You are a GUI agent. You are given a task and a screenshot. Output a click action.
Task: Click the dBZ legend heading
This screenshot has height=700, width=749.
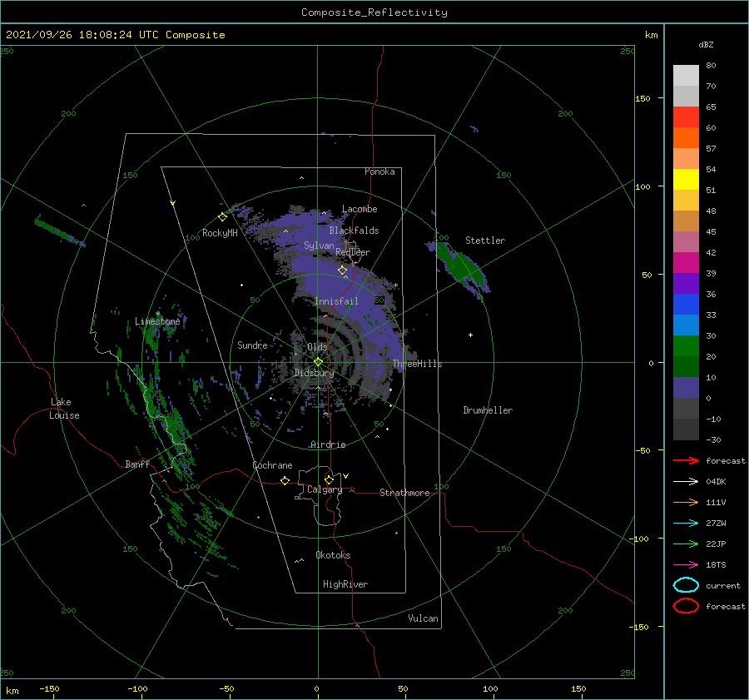tap(706, 44)
